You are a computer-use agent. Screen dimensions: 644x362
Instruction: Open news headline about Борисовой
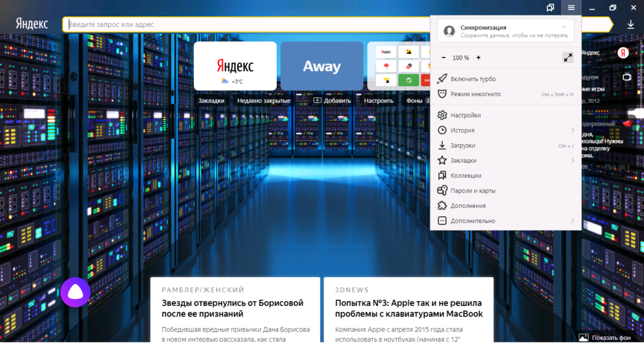(x=233, y=308)
